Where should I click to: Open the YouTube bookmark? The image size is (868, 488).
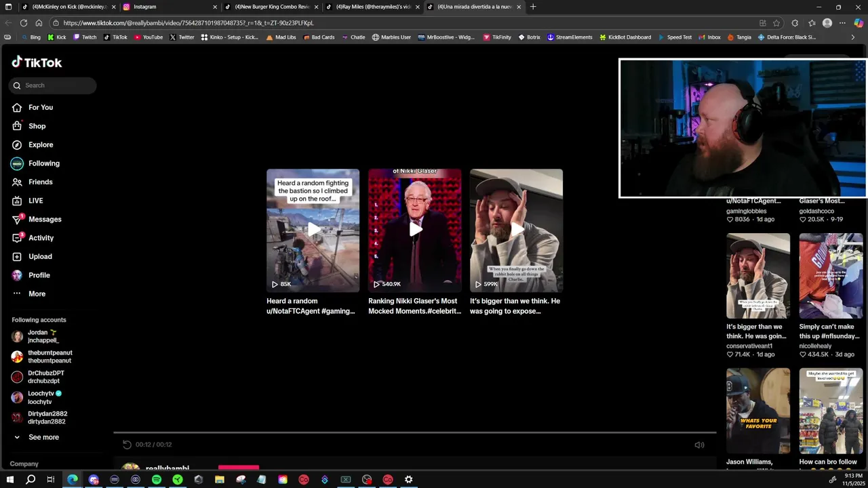[148, 37]
